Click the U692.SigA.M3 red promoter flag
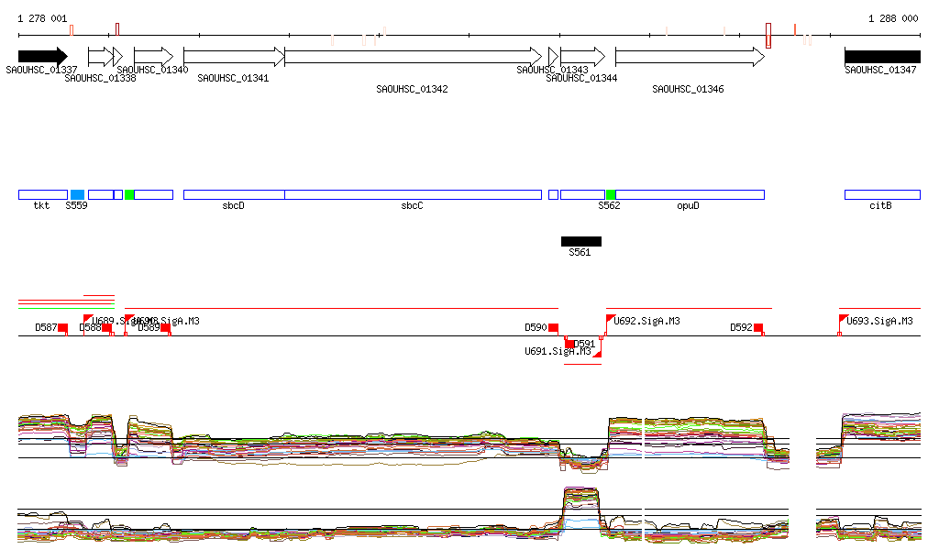This screenshot has height=560, width=939. click(x=611, y=319)
